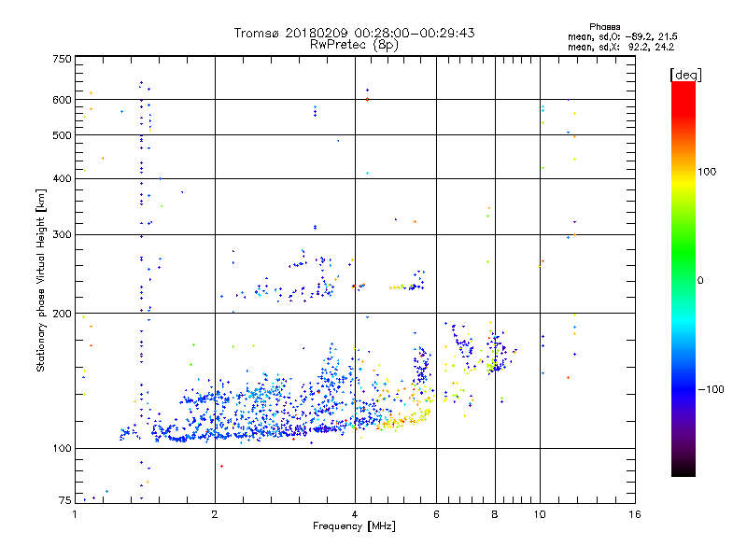This screenshot has height=560, width=747.
Task: Select the 'mean, sd,X: 92.2, 24.2' line
Action: pos(621,47)
